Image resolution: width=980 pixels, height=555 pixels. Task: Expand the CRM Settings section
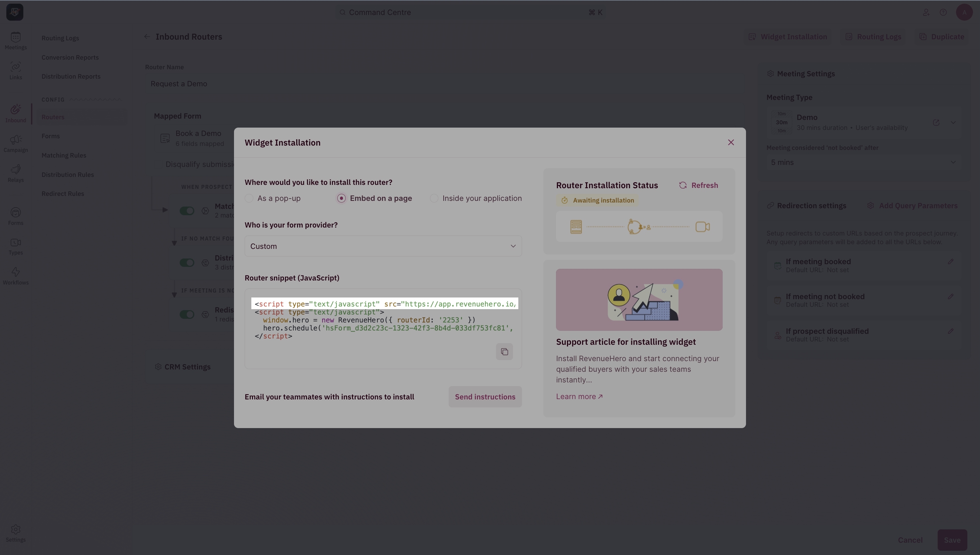(x=183, y=367)
